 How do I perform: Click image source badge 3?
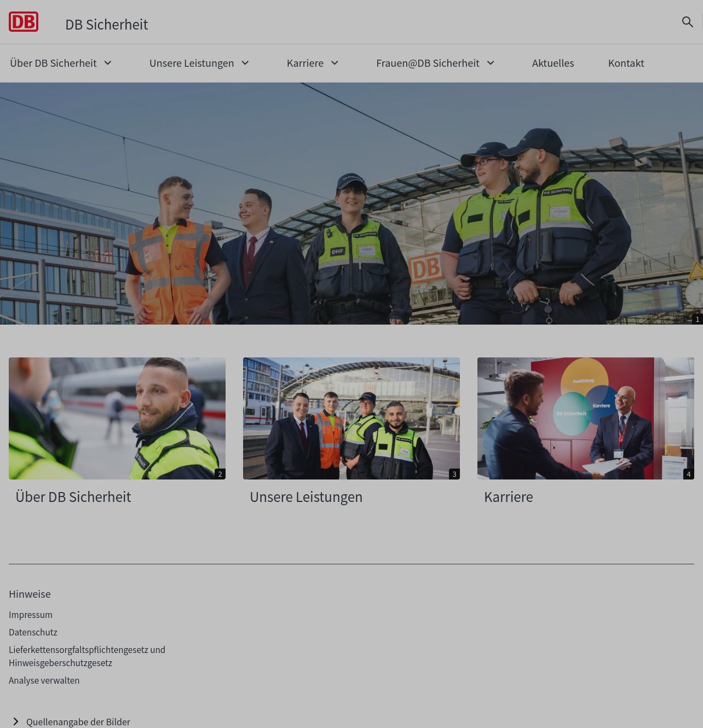coord(454,474)
